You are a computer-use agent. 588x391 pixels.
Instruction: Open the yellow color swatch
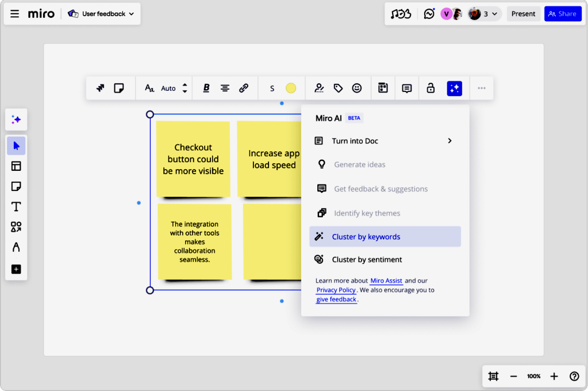point(291,88)
